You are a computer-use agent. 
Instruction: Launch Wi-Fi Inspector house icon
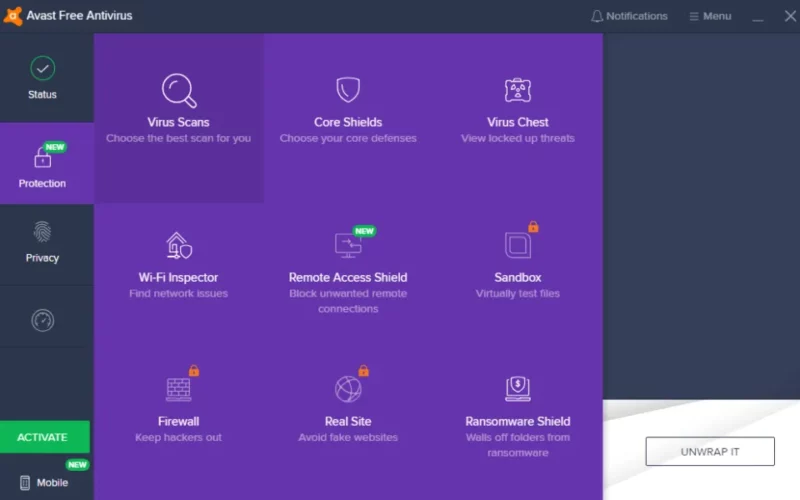[x=179, y=245]
